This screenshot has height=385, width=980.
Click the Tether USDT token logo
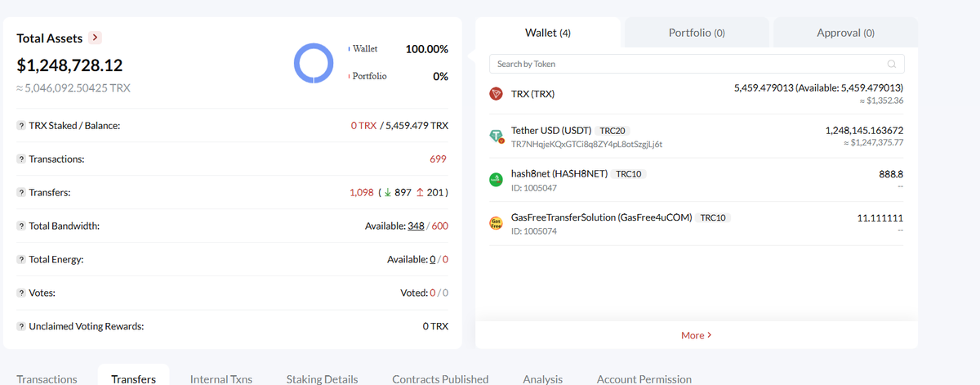coord(496,137)
